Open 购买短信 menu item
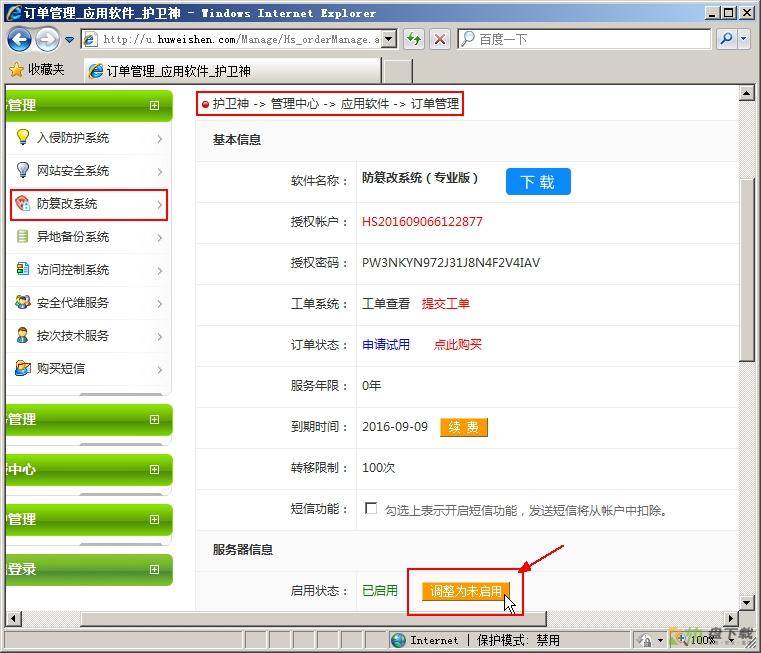Image resolution: width=761 pixels, height=653 pixels. tap(61, 369)
